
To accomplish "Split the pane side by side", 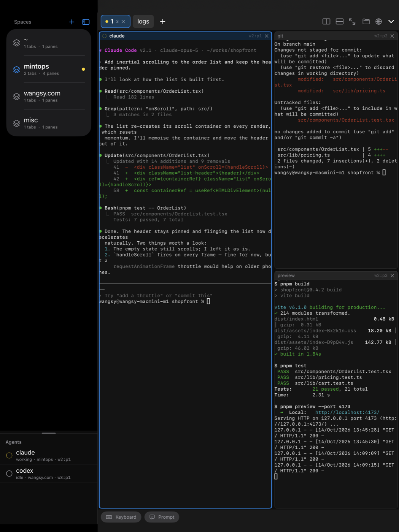I will pyautogui.click(x=326, y=22).
